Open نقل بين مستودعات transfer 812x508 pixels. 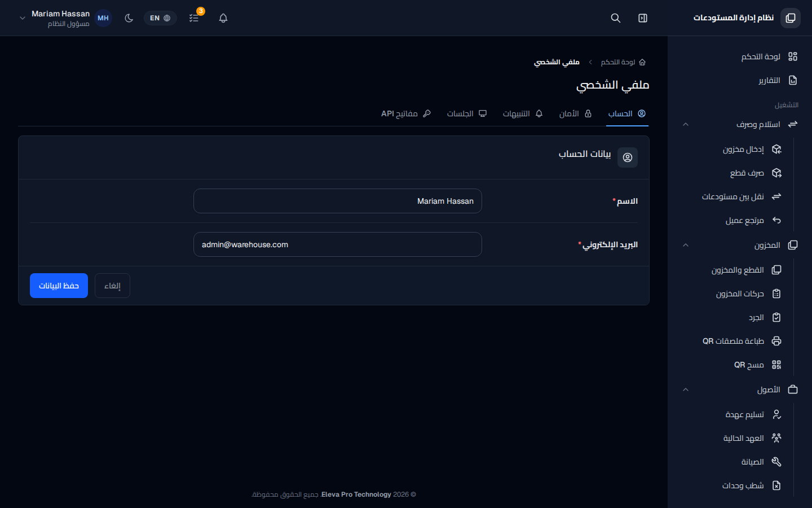click(x=732, y=196)
